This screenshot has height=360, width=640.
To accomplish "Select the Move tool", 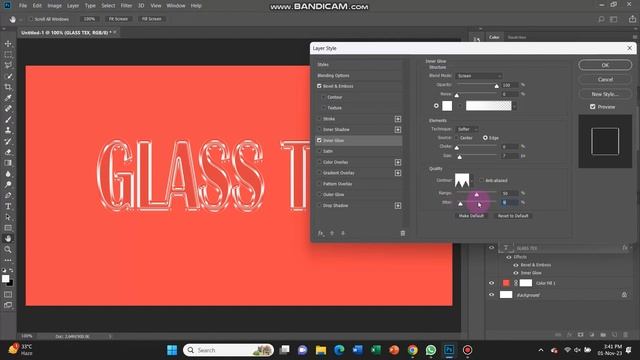I will tap(8, 44).
